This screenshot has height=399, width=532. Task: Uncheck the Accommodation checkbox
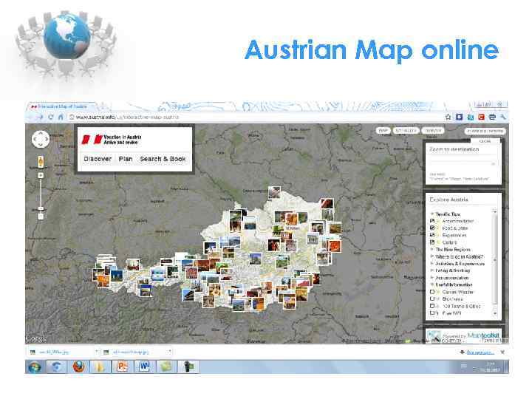432,221
